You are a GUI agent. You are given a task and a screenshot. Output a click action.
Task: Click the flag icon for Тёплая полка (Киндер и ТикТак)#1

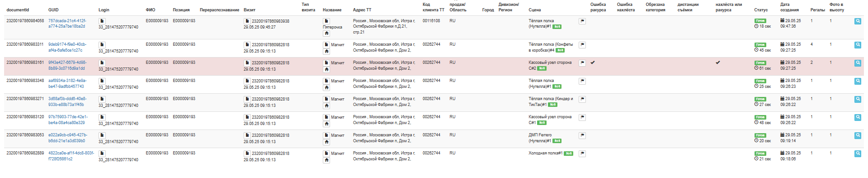click(582, 99)
